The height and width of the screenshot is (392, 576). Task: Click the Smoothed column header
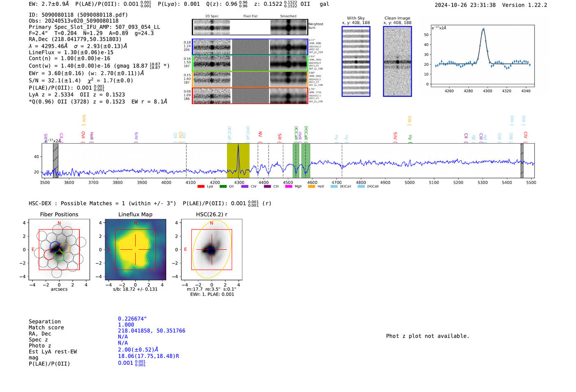[x=288, y=16]
